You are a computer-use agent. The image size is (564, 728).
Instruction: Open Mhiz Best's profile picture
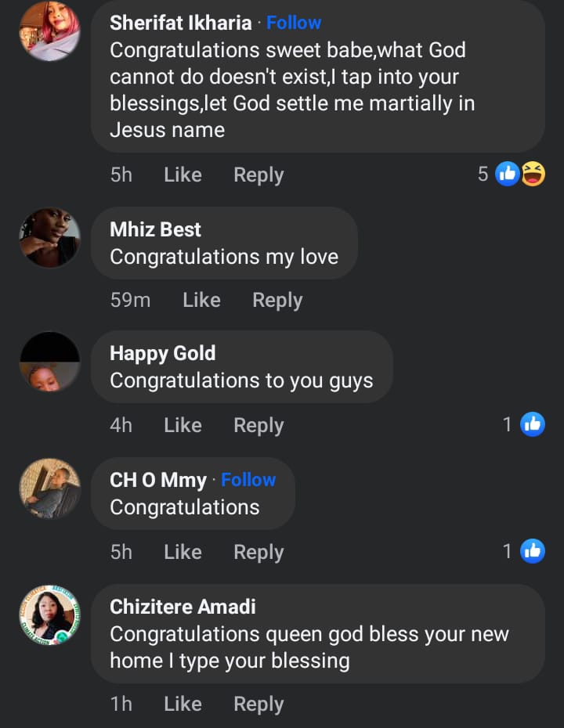[49, 237]
